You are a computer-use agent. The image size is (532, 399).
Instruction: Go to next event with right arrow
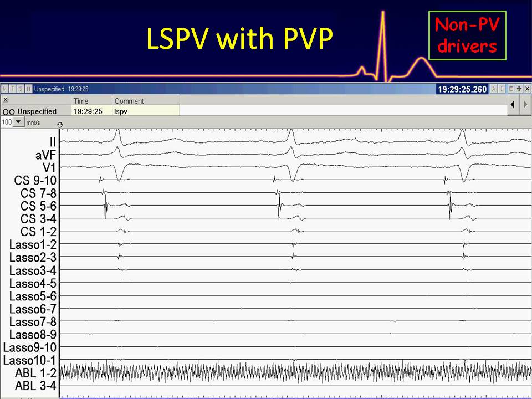point(525,105)
